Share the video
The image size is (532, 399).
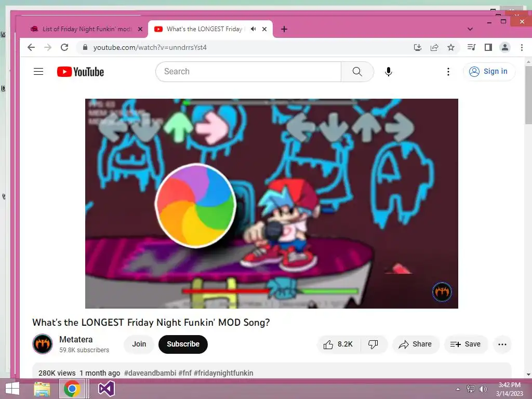click(x=416, y=344)
